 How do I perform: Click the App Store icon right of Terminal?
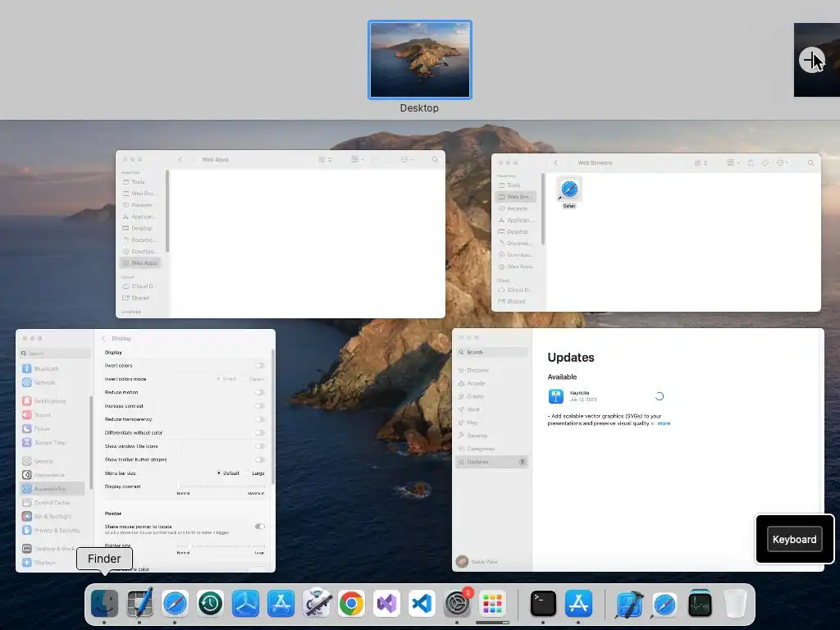pyautogui.click(x=578, y=603)
